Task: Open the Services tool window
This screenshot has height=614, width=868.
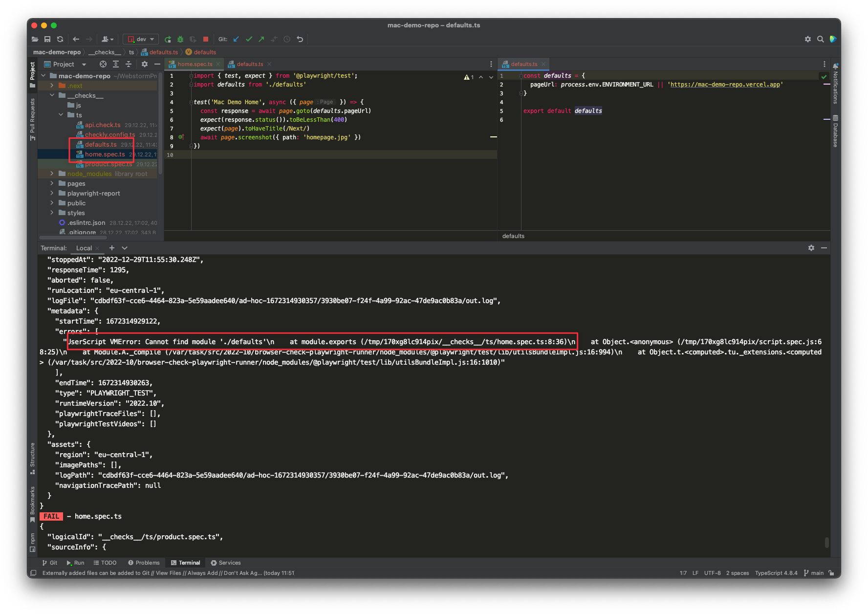Action: 226,563
